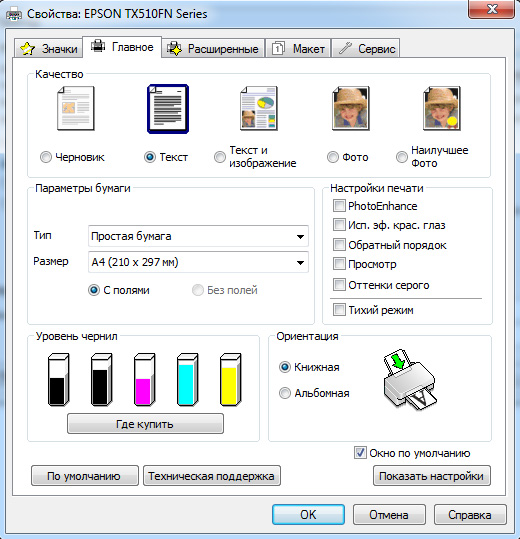The height and width of the screenshot is (539, 520).
Task: Open help via Справка button
Action: click(470, 515)
